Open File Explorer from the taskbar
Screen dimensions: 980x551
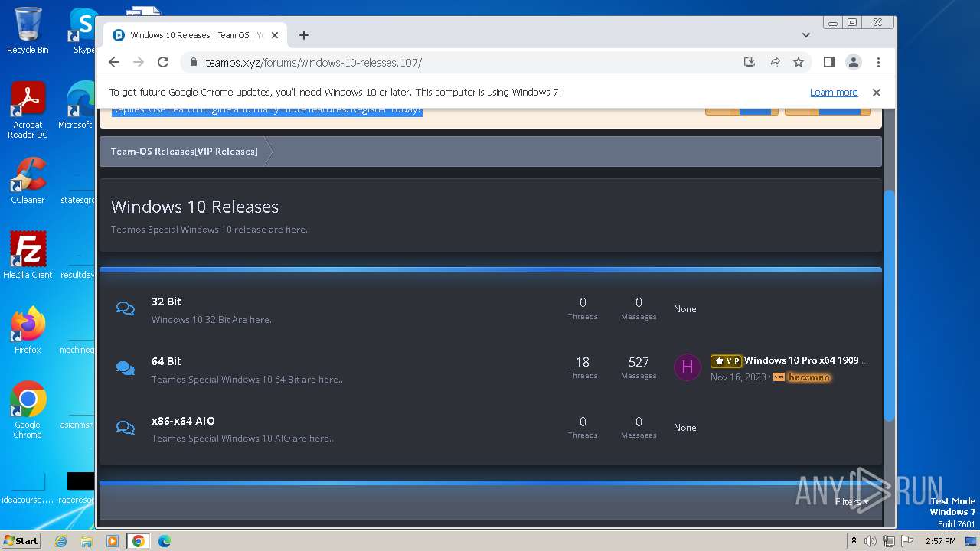[87, 541]
